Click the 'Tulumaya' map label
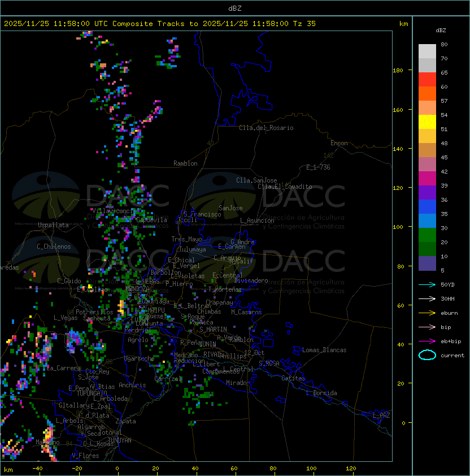Screen dimensions: 470x476 click(193, 249)
